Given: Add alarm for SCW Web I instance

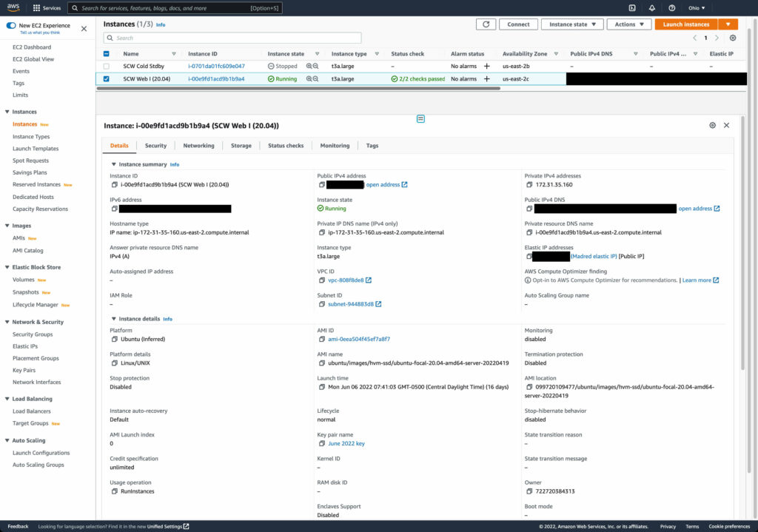Looking at the screenshot, I should click(x=487, y=78).
